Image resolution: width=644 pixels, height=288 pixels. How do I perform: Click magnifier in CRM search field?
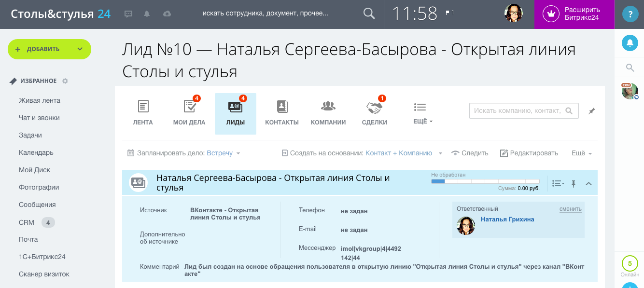569,110
